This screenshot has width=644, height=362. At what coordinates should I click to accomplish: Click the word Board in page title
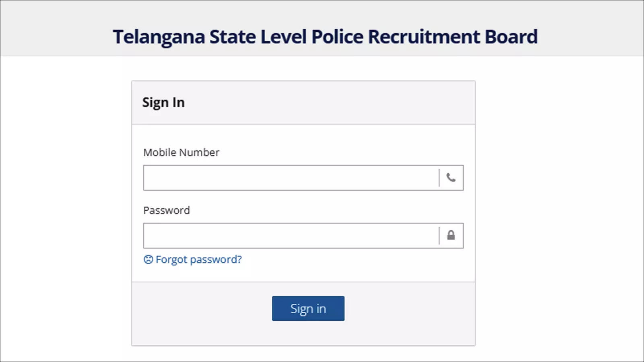[x=511, y=37]
